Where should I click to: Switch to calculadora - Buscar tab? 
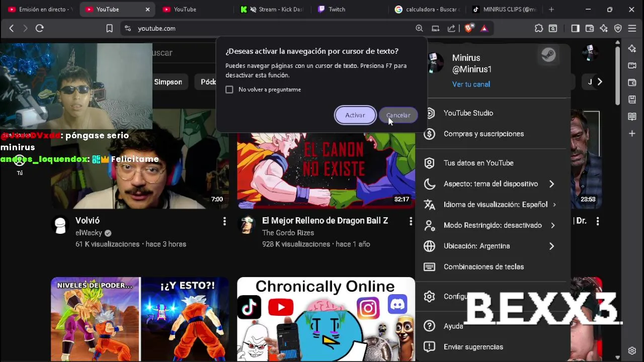point(427,10)
